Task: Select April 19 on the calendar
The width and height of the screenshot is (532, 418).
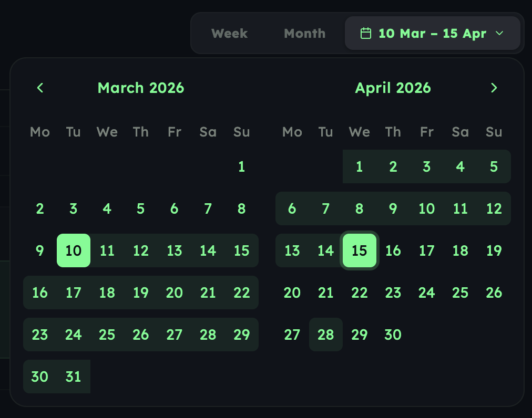Action: 493,250
